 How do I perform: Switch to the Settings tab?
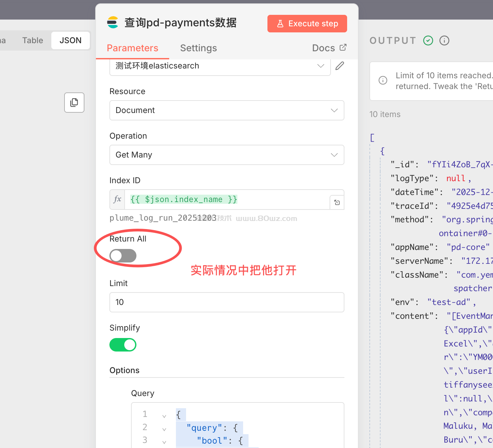199,48
